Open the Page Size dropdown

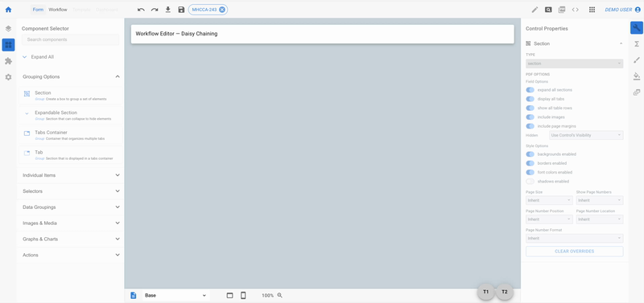click(549, 200)
